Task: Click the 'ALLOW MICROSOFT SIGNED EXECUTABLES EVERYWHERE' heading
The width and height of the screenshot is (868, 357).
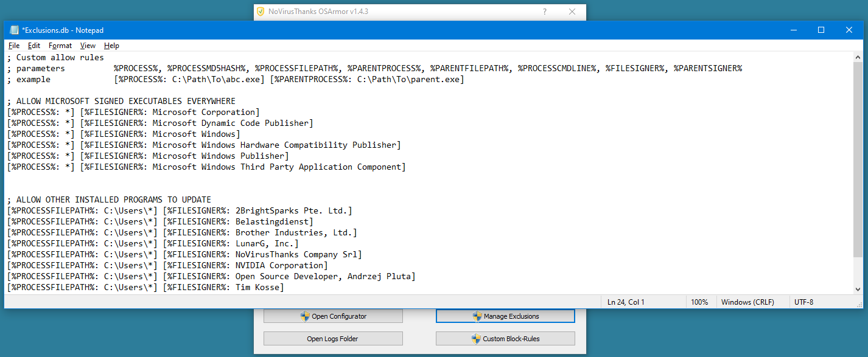Action: click(x=121, y=101)
